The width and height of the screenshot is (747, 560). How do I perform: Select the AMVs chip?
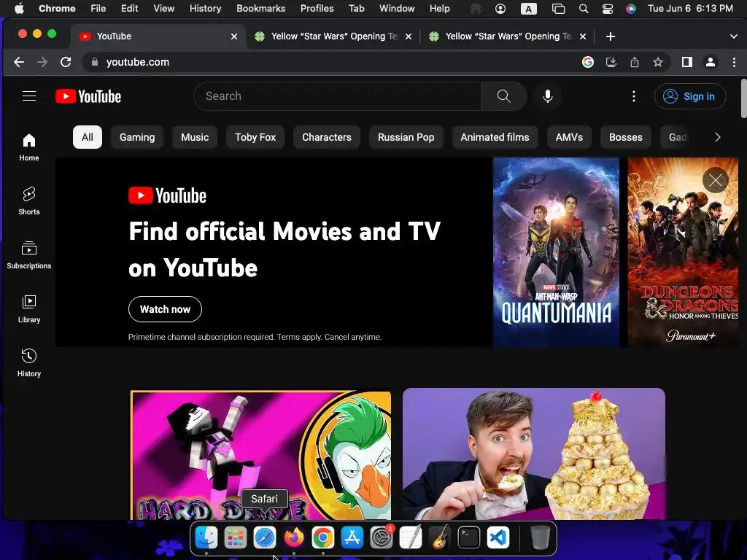click(569, 137)
